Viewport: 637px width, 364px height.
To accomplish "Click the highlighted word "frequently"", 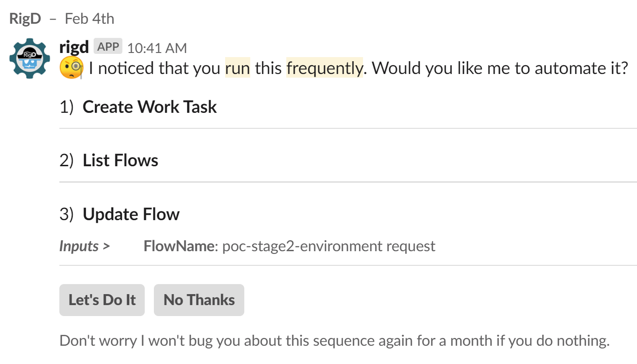I will tap(324, 68).
